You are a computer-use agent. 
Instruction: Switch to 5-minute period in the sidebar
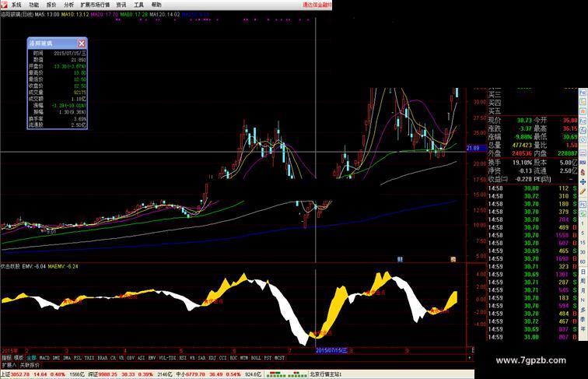pyautogui.click(x=583, y=233)
